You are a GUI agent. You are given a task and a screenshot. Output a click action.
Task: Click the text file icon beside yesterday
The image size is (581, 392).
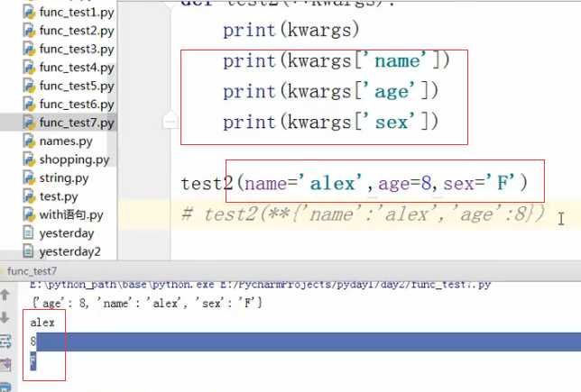(x=31, y=232)
